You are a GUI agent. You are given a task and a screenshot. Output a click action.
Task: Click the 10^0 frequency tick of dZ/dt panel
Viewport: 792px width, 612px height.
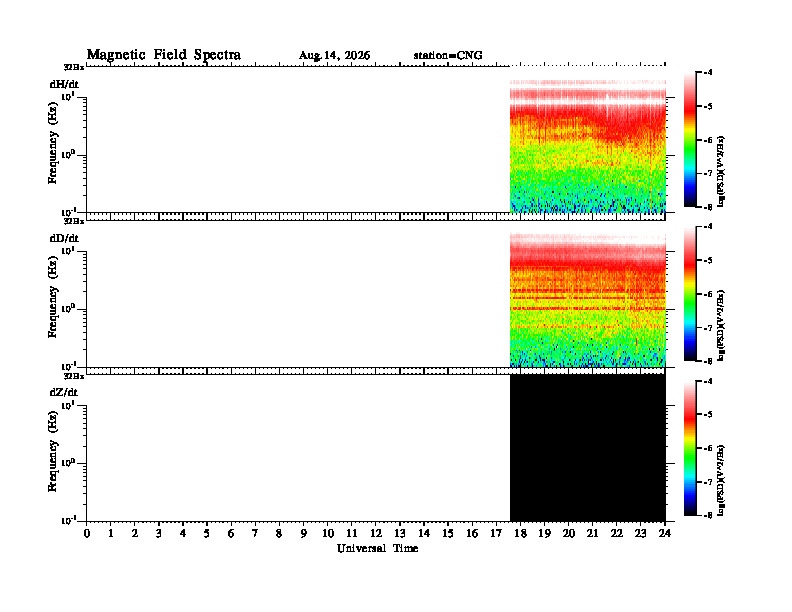click(69, 462)
